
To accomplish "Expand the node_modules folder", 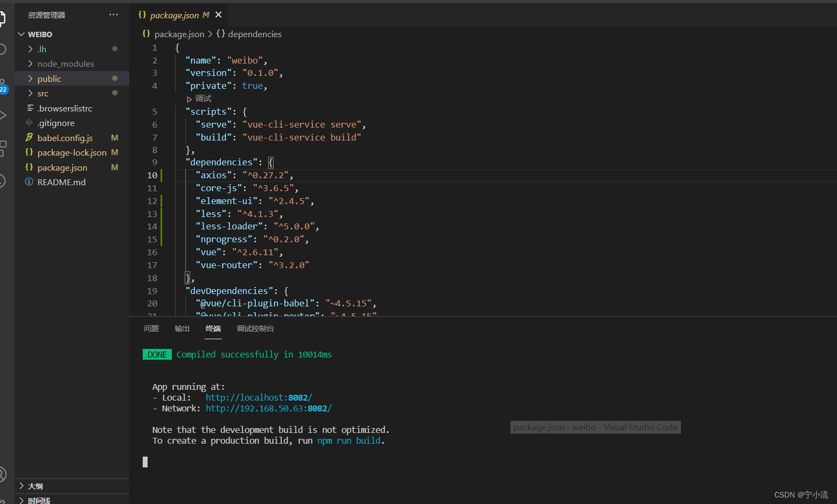I will (x=72, y=64).
